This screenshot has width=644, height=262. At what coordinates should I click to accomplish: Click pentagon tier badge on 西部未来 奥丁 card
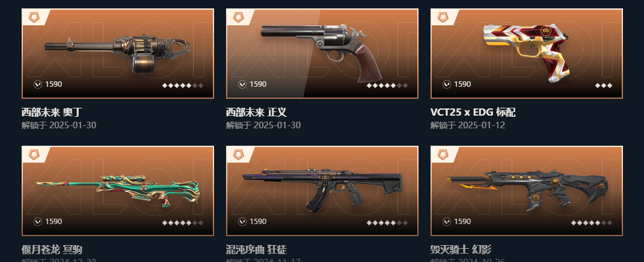[34, 17]
